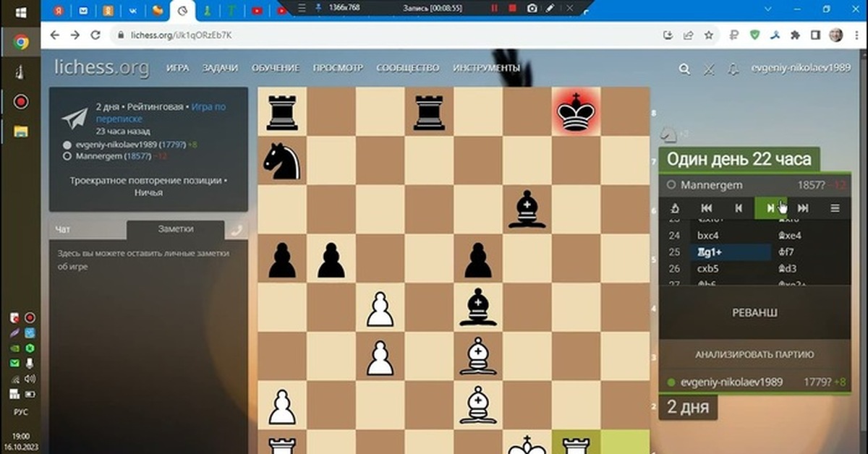Switch to the mail browser tab

pyautogui.click(x=84, y=11)
